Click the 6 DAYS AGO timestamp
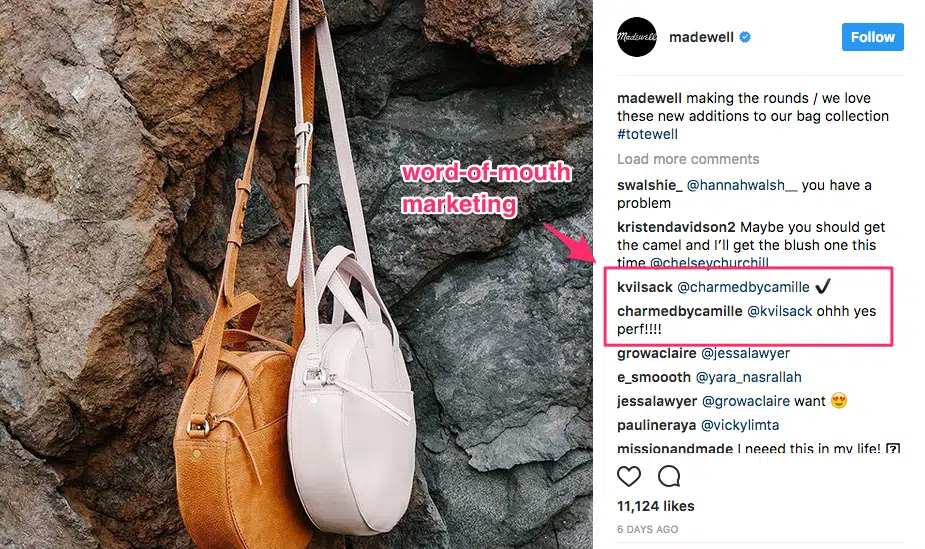Screen dimensions: 925x549 point(648,530)
